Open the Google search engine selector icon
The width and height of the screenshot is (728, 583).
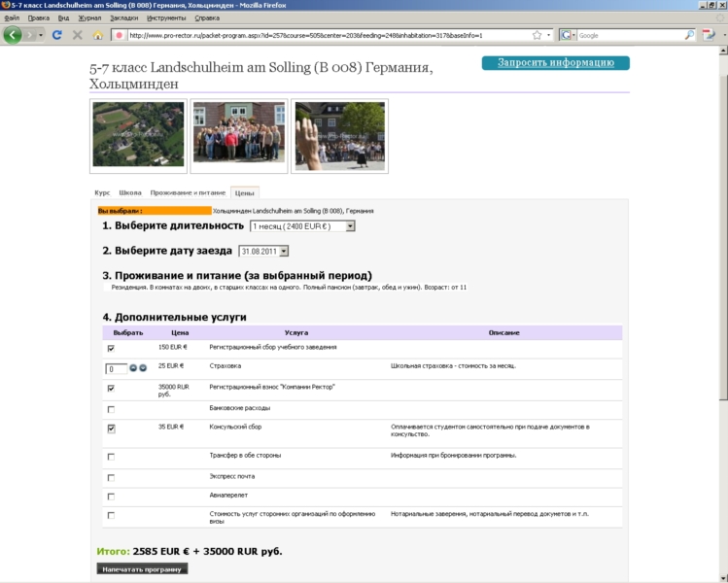[x=568, y=35]
